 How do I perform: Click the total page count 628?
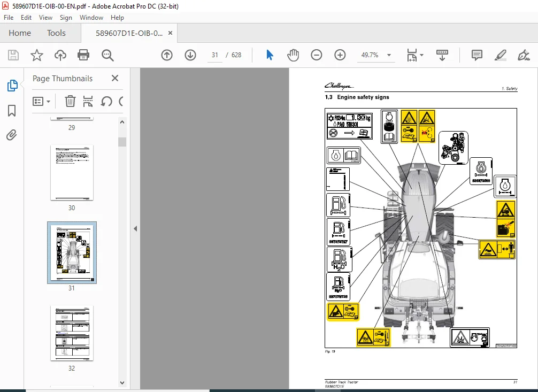236,55
